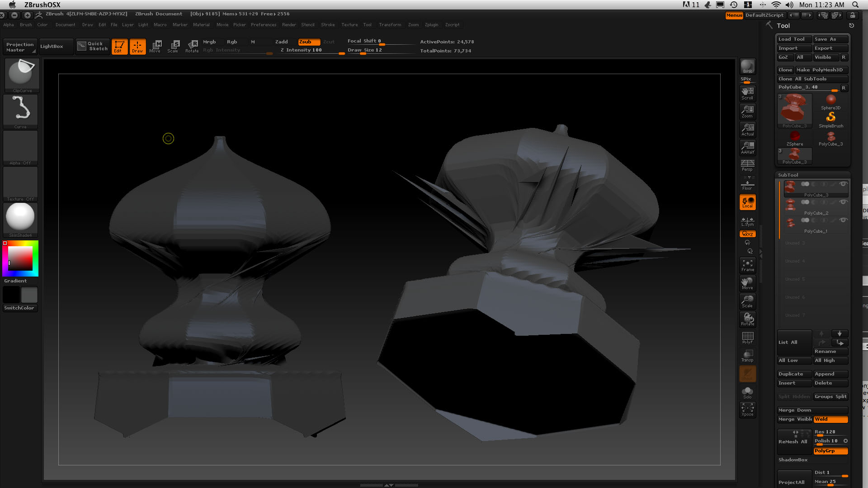Toggle the PolyGrp option near ReMesh All

coord(830,451)
